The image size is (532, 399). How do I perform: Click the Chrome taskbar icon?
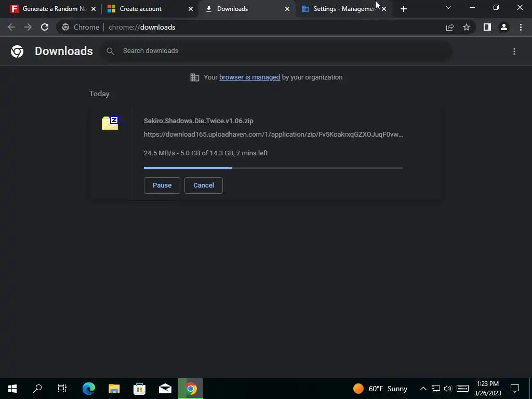point(191,389)
